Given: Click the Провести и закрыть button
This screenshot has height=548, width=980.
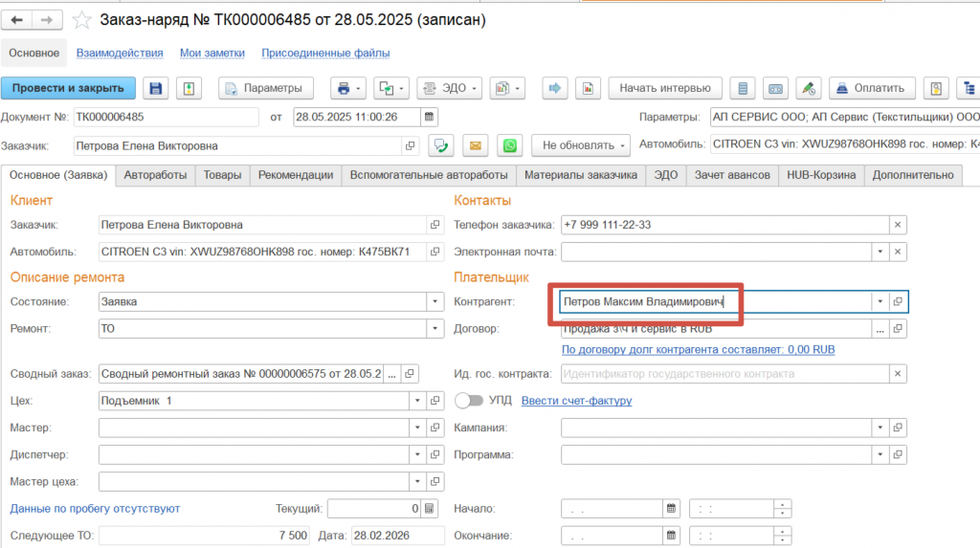Looking at the screenshot, I should 68,88.
